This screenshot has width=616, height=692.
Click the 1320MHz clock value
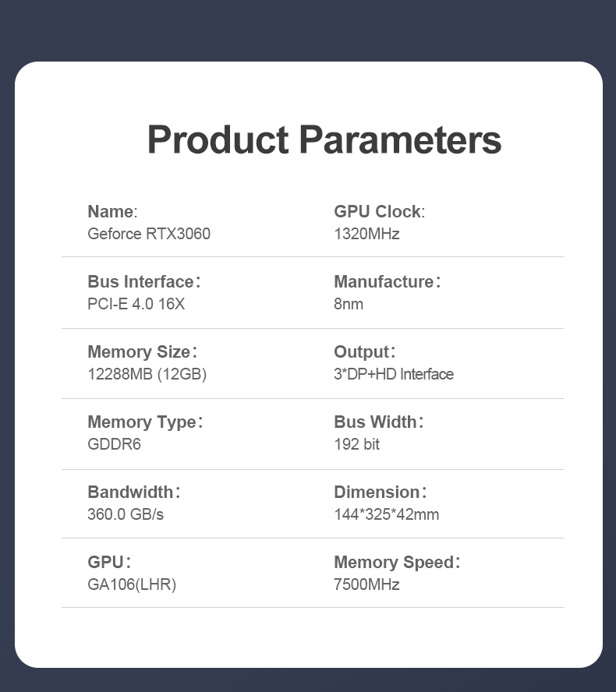(366, 234)
